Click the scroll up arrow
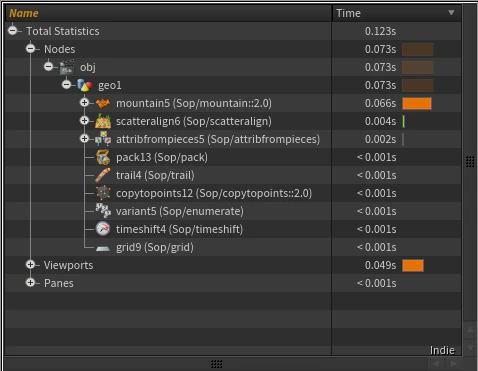 tap(470, 330)
